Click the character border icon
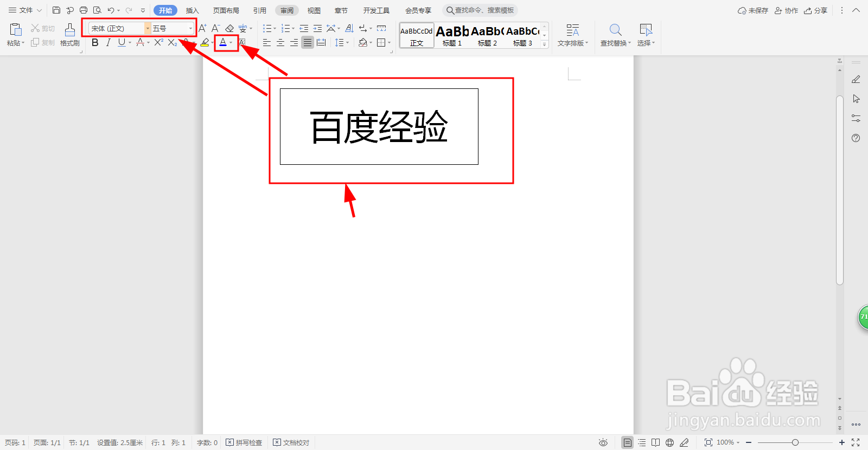 click(242, 42)
